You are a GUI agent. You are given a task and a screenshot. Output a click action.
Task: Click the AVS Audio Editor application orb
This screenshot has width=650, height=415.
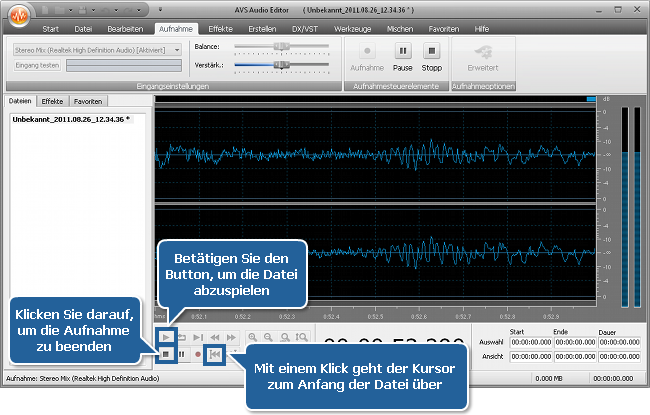click(x=19, y=15)
